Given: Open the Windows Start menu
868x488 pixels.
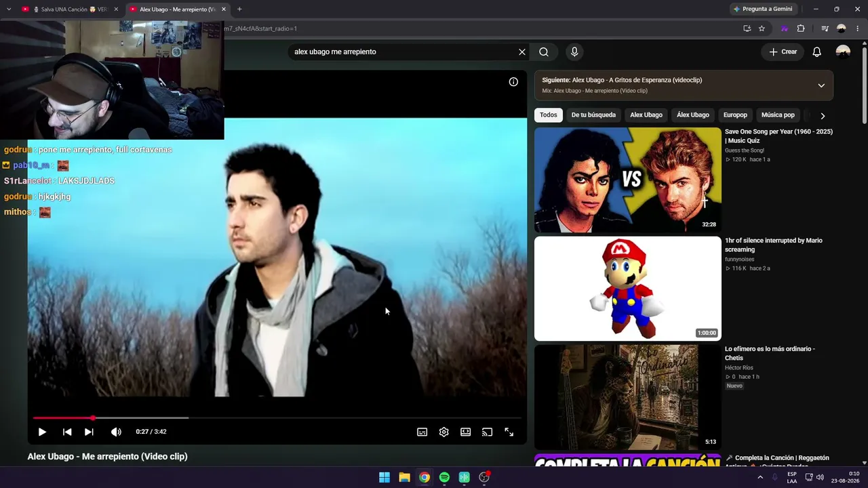Looking at the screenshot, I should pos(384,477).
